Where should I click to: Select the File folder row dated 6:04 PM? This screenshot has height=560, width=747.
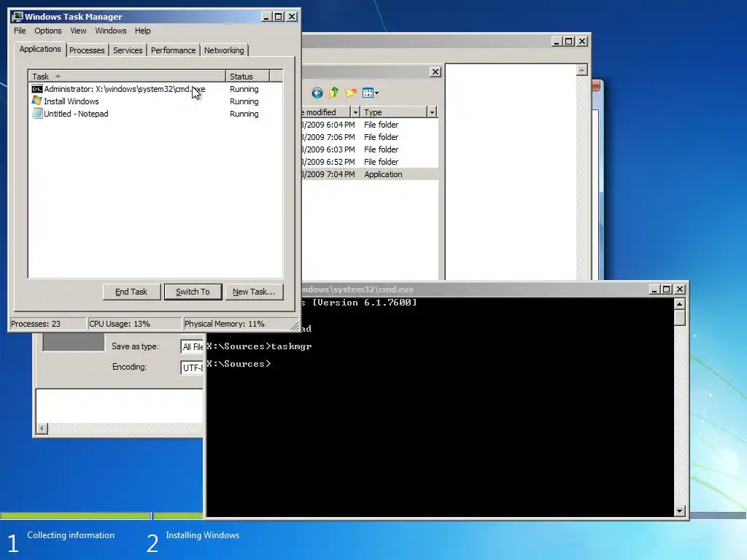(370, 125)
